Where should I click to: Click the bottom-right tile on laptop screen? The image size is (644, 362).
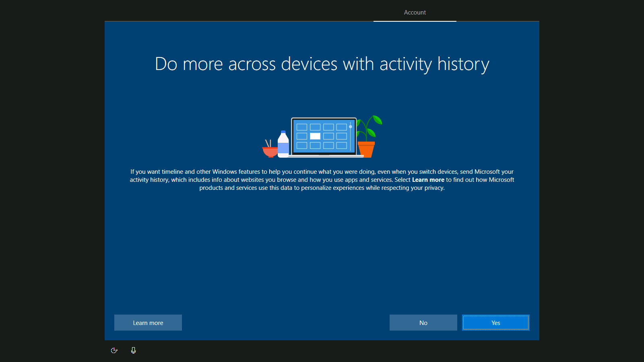(x=341, y=146)
